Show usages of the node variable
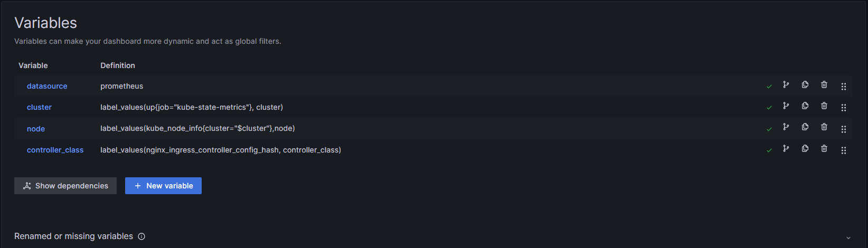This screenshot has height=248, width=868. (x=786, y=127)
